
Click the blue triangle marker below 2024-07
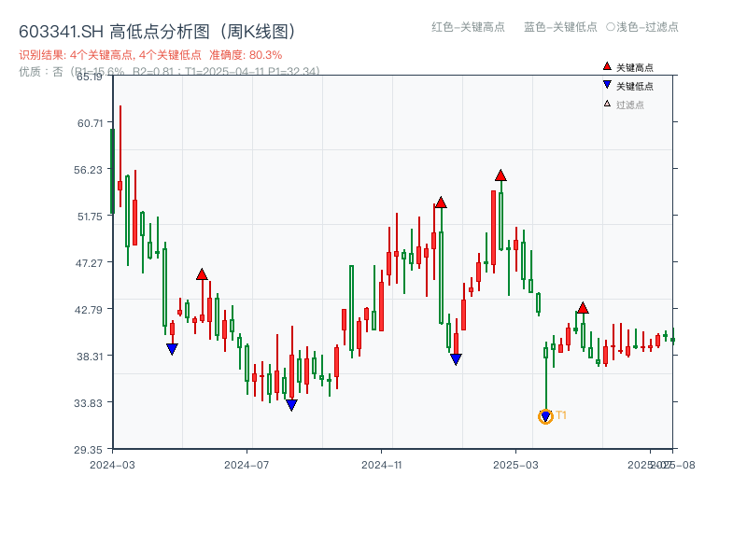(x=292, y=404)
